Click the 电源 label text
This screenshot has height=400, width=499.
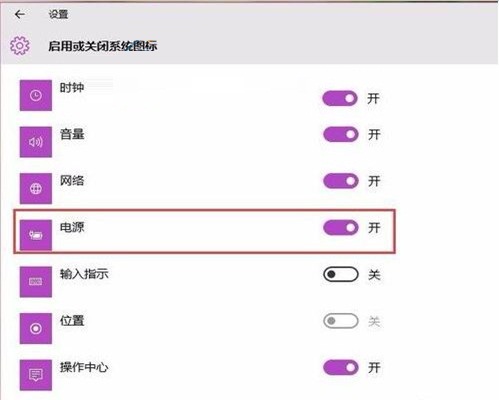click(x=72, y=227)
